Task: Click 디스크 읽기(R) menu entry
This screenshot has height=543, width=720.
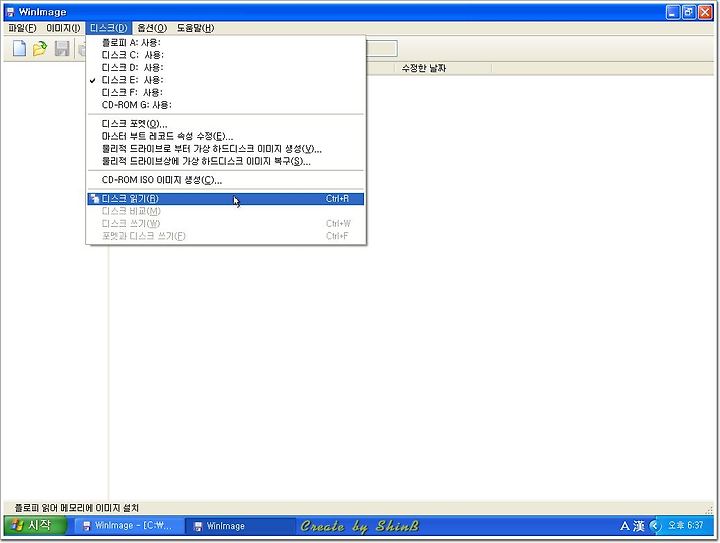Action: 225,199
